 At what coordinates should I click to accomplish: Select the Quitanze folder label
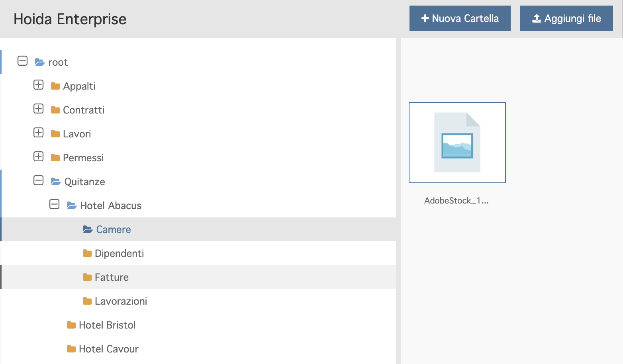[85, 182]
